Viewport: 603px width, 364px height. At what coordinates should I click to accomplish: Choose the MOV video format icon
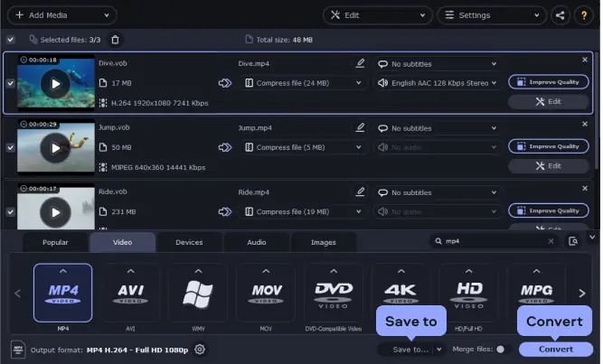pos(266,296)
